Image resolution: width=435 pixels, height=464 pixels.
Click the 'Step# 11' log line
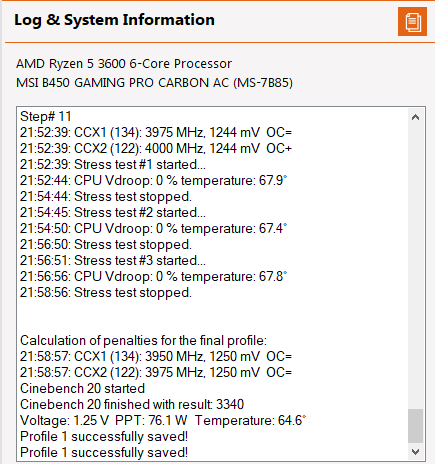46,116
